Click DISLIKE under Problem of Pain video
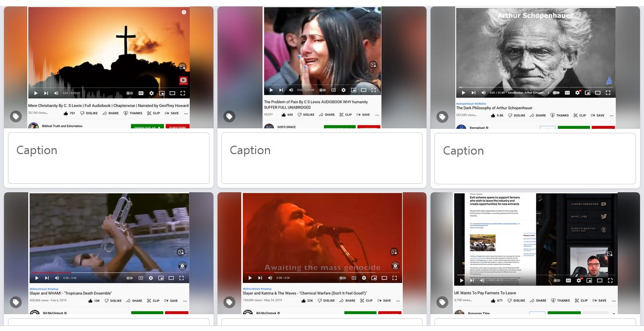This screenshot has width=644, height=331. click(x=306, y=114)
